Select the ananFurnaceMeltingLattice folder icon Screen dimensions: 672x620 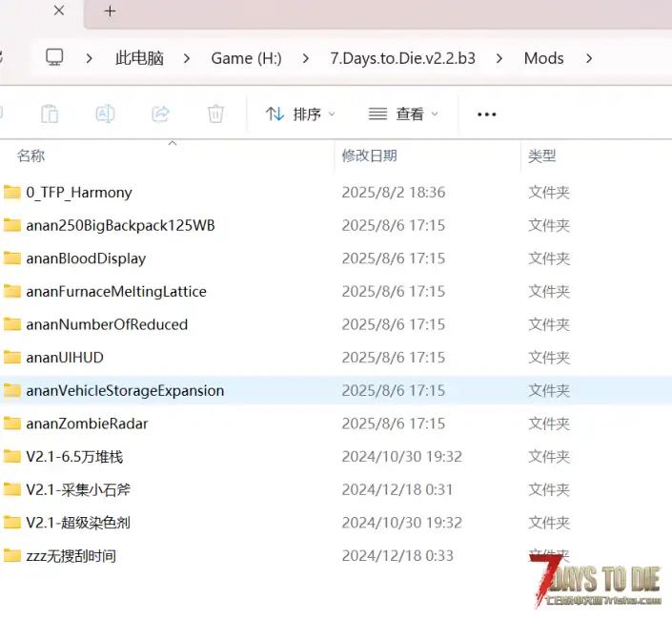pyautogui.click(x=12, y=291)
